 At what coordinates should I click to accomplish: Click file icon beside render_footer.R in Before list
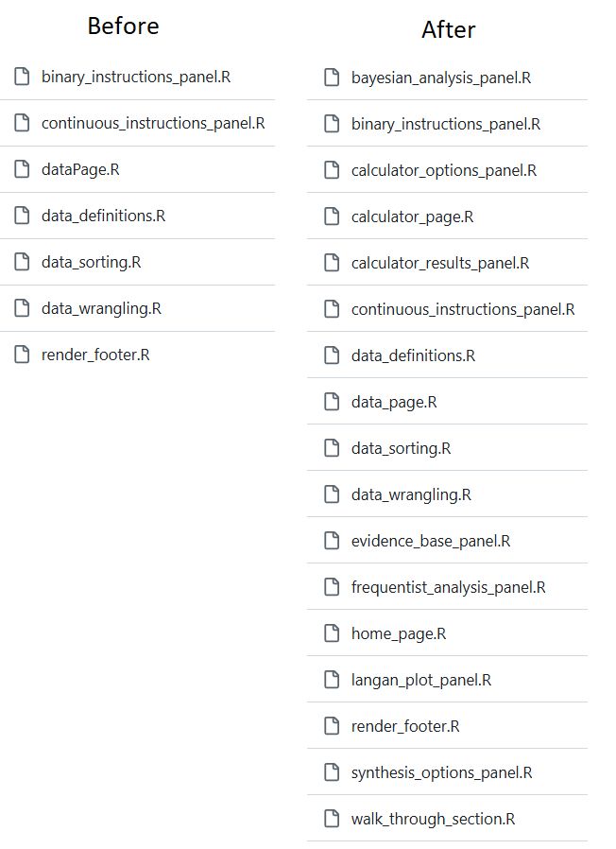[x=22, y=355]
